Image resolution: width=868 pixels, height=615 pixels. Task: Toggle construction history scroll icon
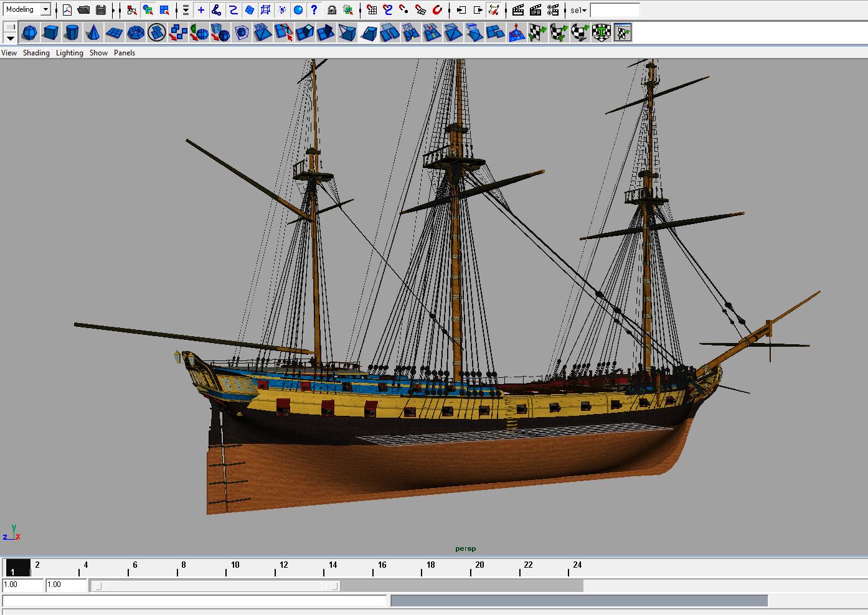point(494,10)
